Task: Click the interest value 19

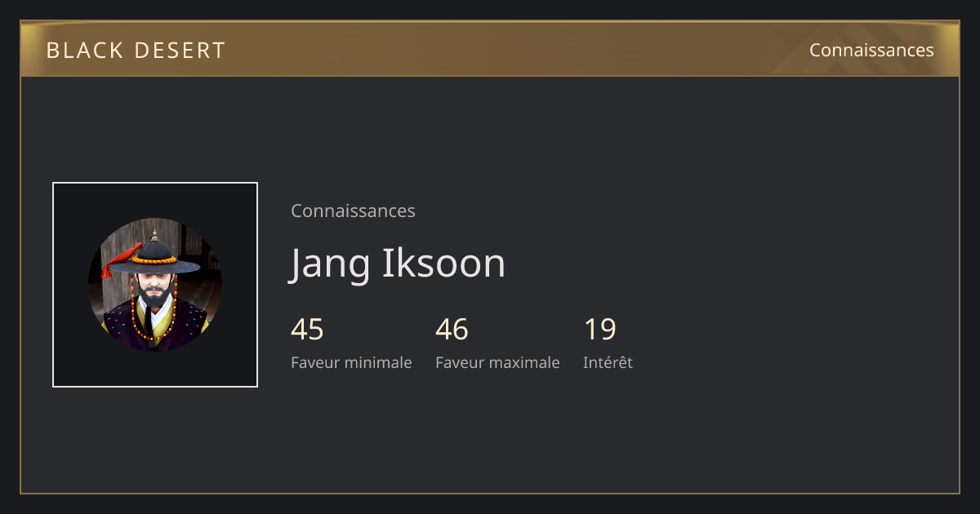Action: (599, 330)
